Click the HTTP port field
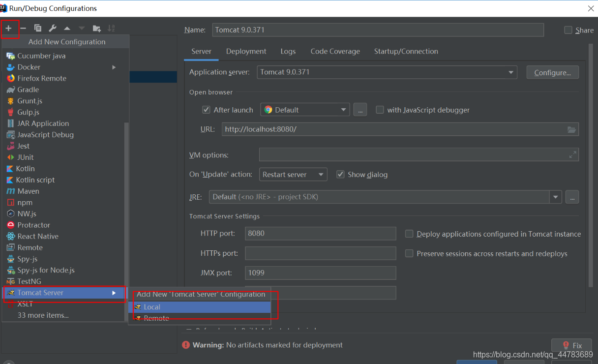Screen dimensions: 598x364 coord(321,234)
